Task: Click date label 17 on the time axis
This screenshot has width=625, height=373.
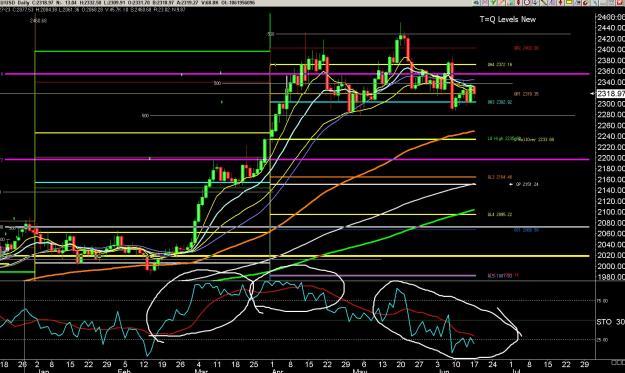Action: [x=474, y=364]
